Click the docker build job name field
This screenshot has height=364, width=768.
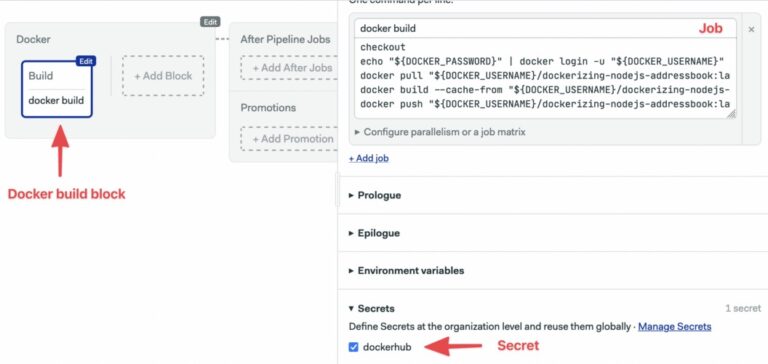[545, 28]
